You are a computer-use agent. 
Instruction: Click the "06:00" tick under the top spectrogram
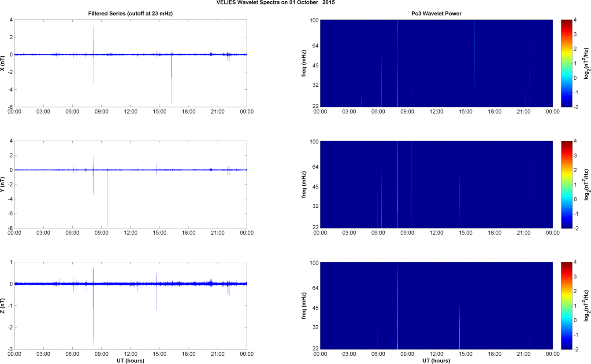click(378, 111)
